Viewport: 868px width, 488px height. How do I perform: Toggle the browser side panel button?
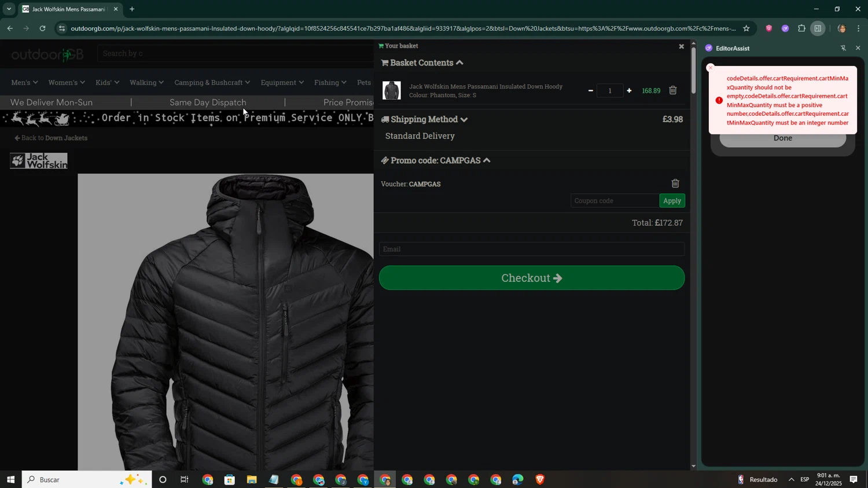pos(818,28)
